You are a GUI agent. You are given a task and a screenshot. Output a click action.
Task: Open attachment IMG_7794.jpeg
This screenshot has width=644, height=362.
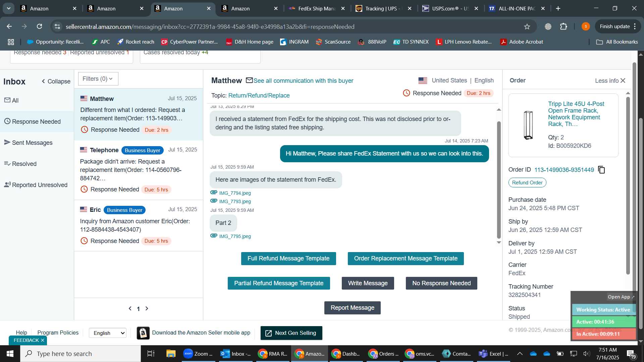coord(235,193)
